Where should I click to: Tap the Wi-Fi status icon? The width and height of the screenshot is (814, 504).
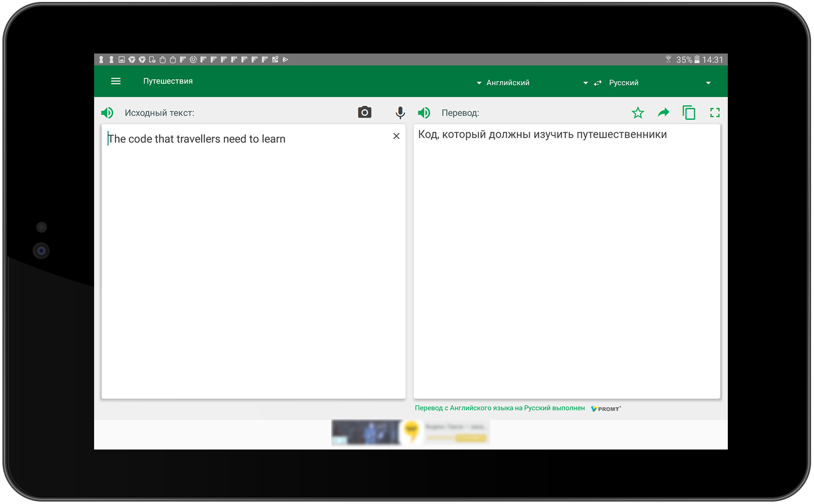(x=668, y=59)
